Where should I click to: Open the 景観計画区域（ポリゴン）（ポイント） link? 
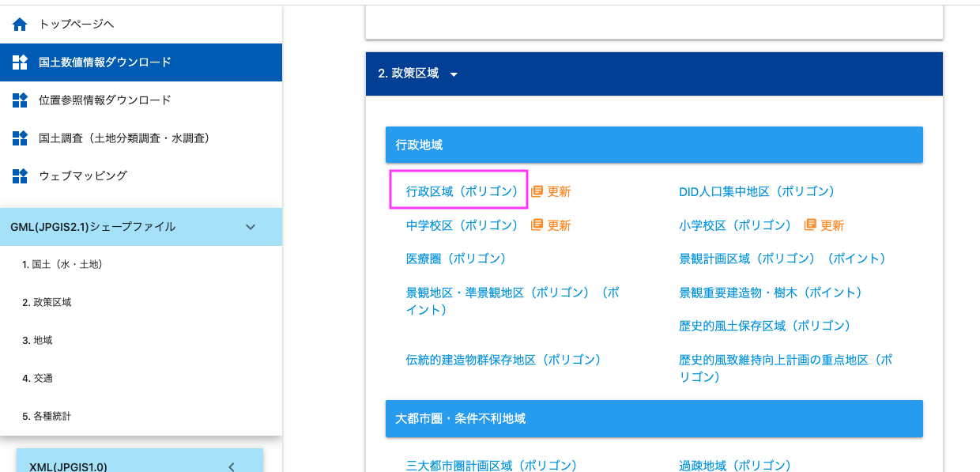[x=782, y=259]
